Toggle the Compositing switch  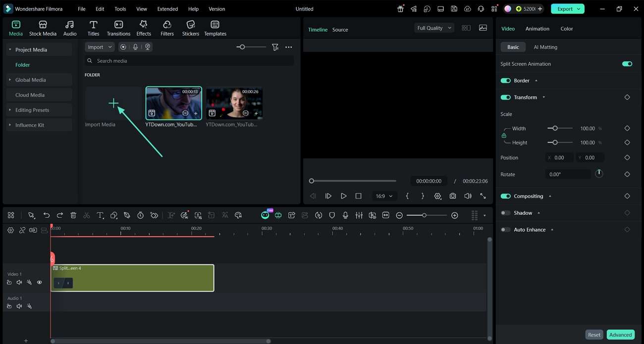505,196
